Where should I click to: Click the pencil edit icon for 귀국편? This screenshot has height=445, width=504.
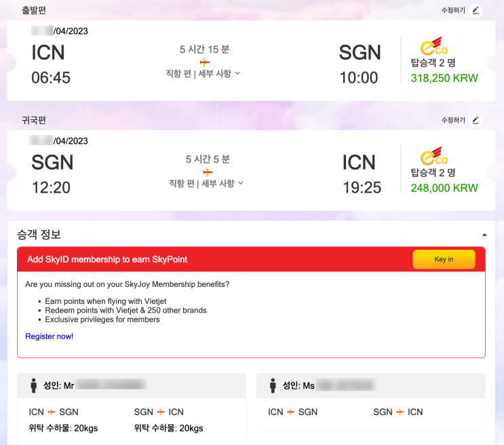coord(476,120)
